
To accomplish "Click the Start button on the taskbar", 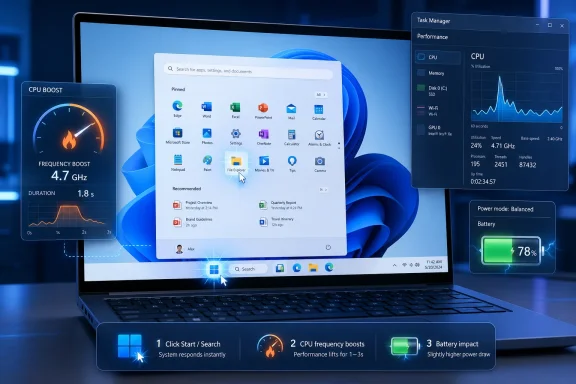I will point(214,270).
